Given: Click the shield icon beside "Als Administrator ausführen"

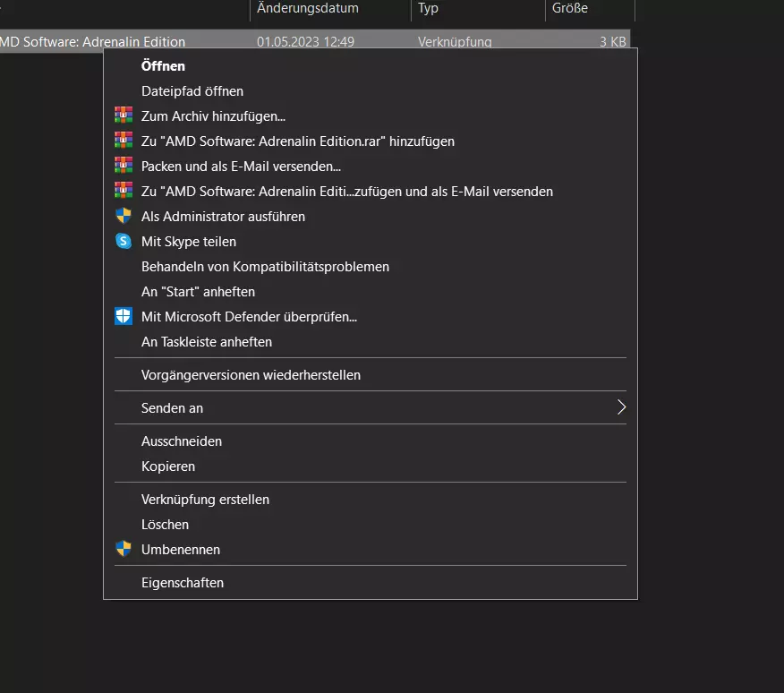Looking at the screenshot, I should pyautogui.click(x=124, y=216).
